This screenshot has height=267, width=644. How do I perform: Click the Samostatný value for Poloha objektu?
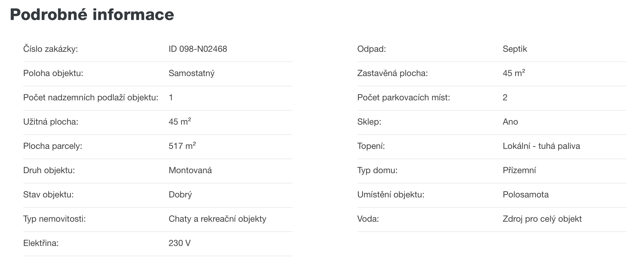pyautogui.click(x=192, y=73)
